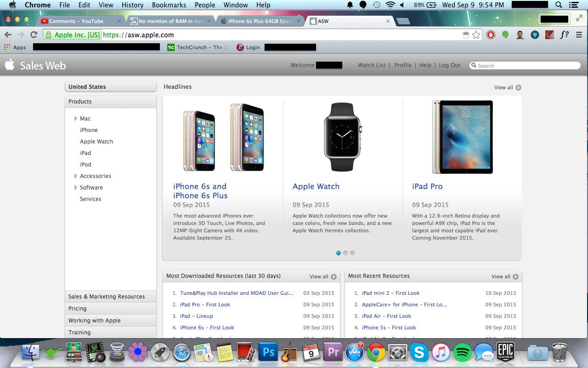This screenshot has width=588, height=368.
Task: Select Services in Products list
Action: pos(90,199)
